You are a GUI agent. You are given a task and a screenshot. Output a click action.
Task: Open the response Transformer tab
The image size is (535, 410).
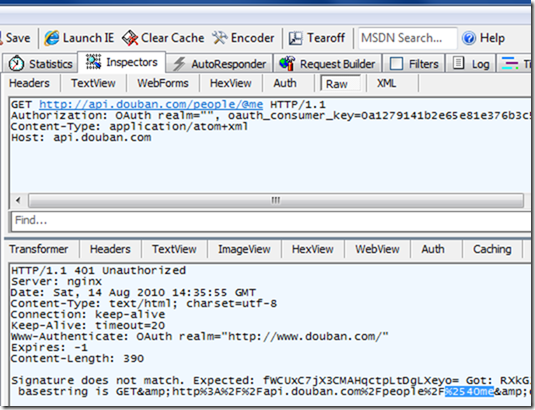tap(39, 249)
